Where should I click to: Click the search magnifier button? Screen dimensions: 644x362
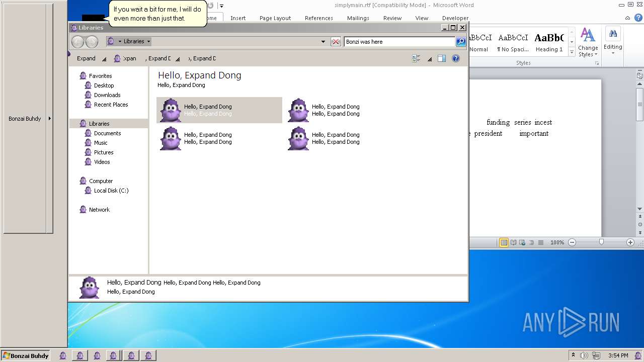pos(461,42)
